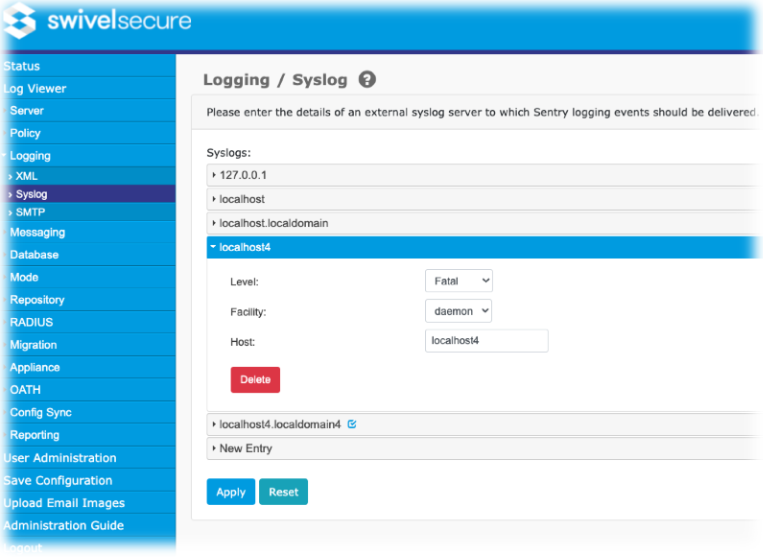Open the Reporting menu item

tap(88, 435)
